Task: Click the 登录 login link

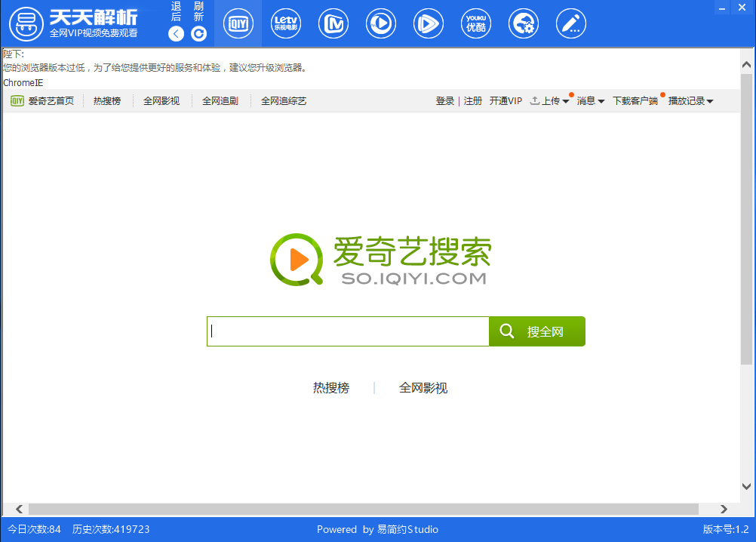Action: 445,101
